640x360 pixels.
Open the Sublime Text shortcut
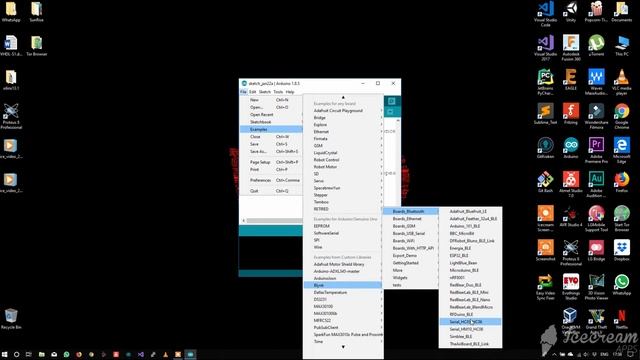click(545, 114)
